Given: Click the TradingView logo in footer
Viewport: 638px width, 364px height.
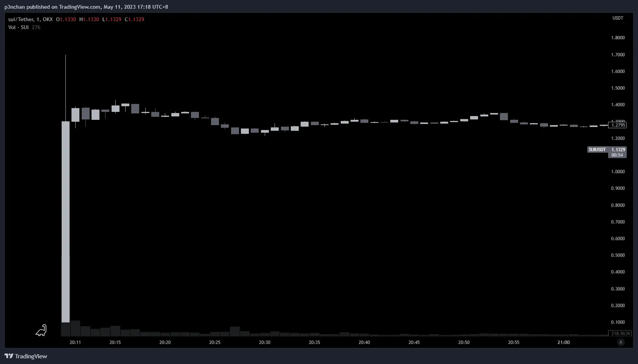Looking at the screenshot, I should 26,356.
